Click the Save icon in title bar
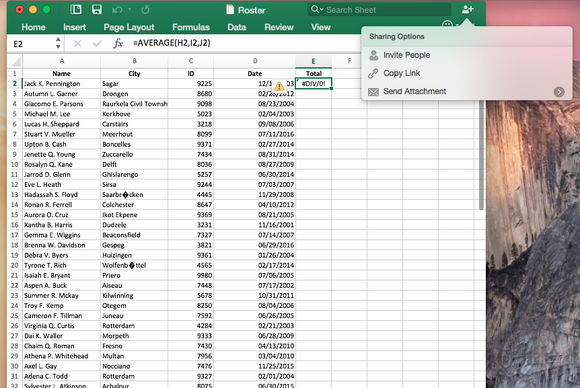This screenshot has width=580, height=388. point(97,10)
